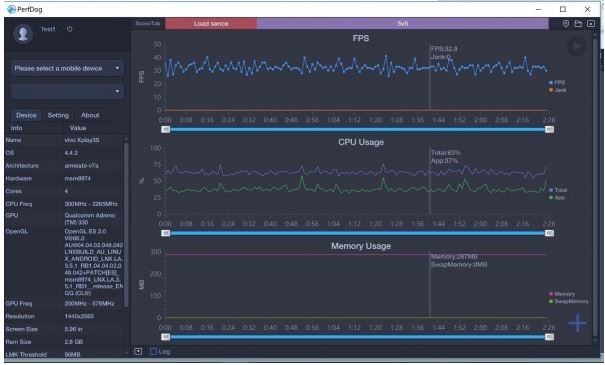
Task: Click the user profile avatar
Action: click(23, 34)
